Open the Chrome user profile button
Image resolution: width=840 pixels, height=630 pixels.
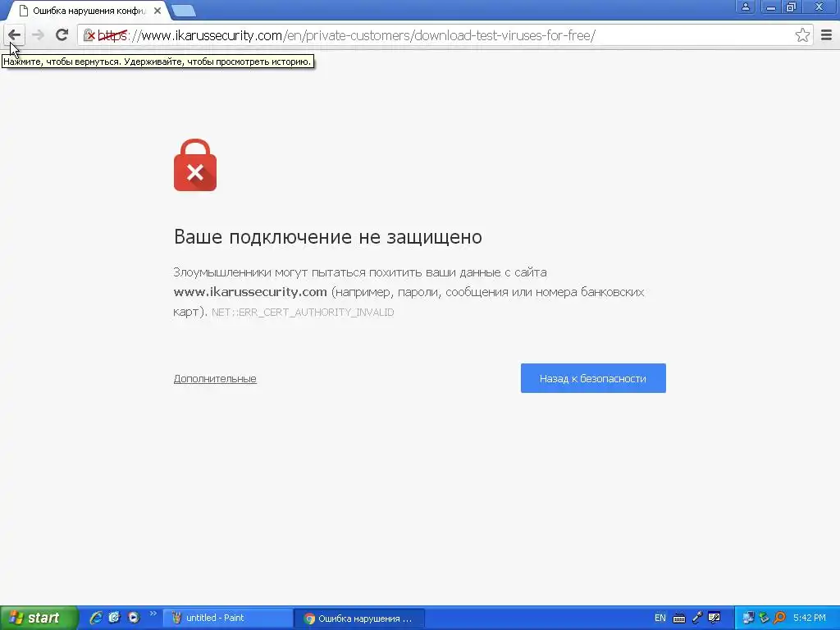pyautogui.click(x=745, y=7)
